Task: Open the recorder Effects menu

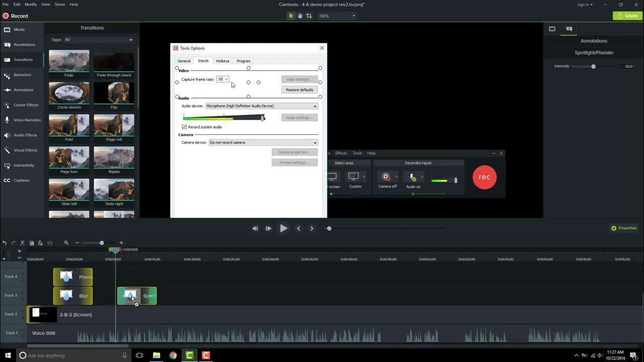Action: pyautogui.click(x=341, y=153)
